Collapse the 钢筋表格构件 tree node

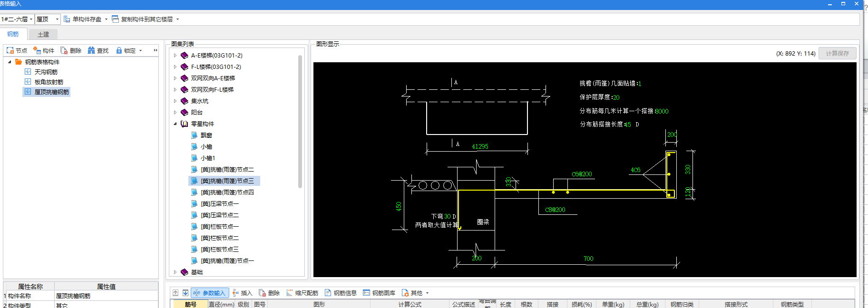(10, 62)
